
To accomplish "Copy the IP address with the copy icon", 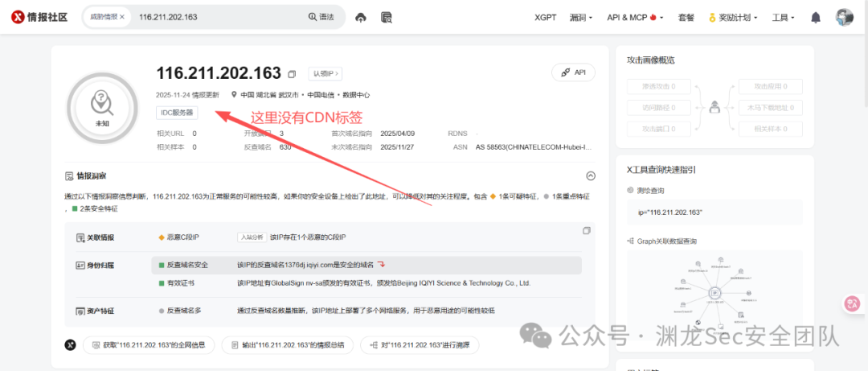I will [293, 74].
